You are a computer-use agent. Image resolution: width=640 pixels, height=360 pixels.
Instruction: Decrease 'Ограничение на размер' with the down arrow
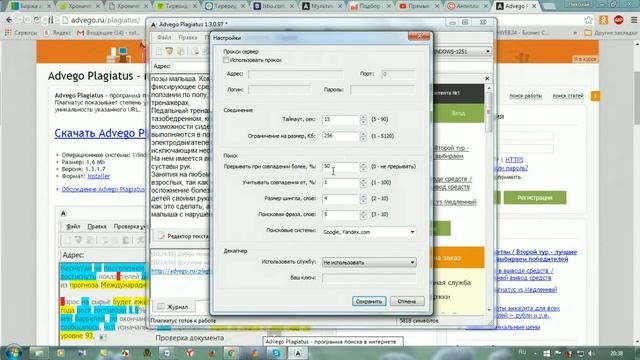click(363, 138)
